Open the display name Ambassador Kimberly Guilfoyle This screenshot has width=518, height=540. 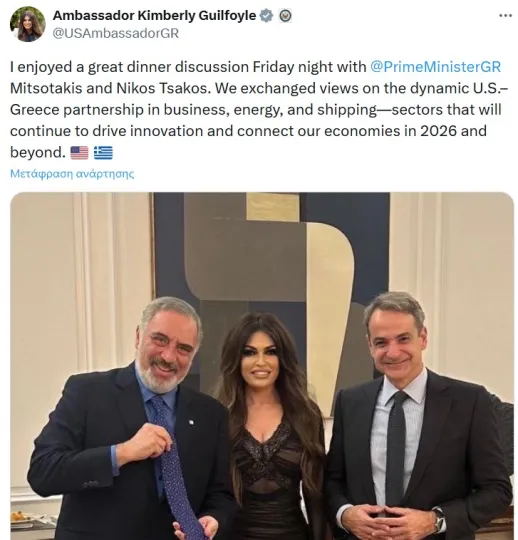click(154, 15)
